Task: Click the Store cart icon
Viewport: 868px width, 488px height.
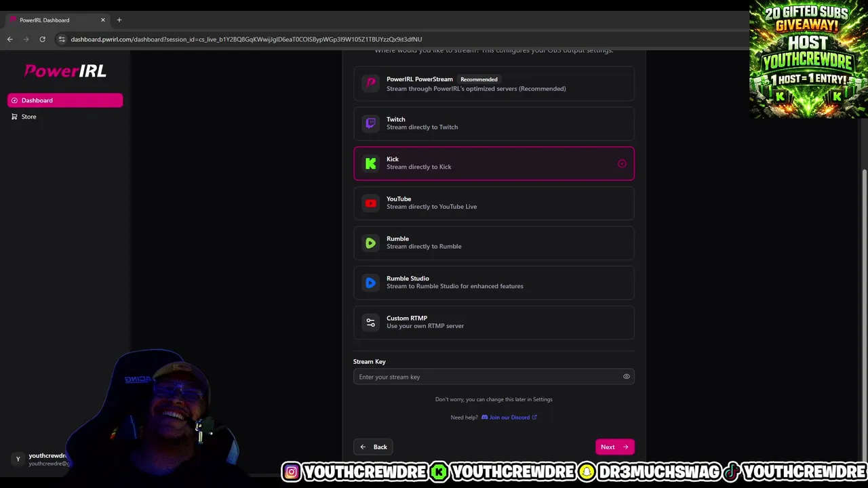Action: pyautogui.click(x=14, y=117)
